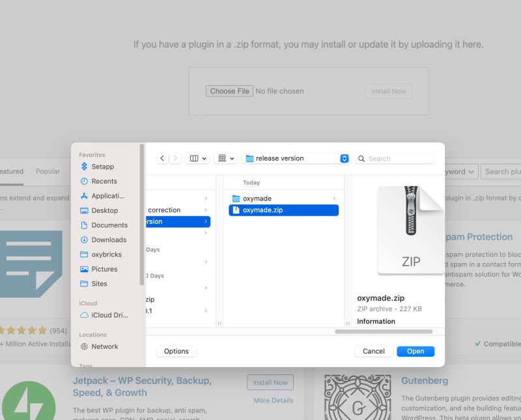Select the Setapp favorite in the sidebar
The width and height of the screenshot is (521, 420).
(x=104, y=167)
